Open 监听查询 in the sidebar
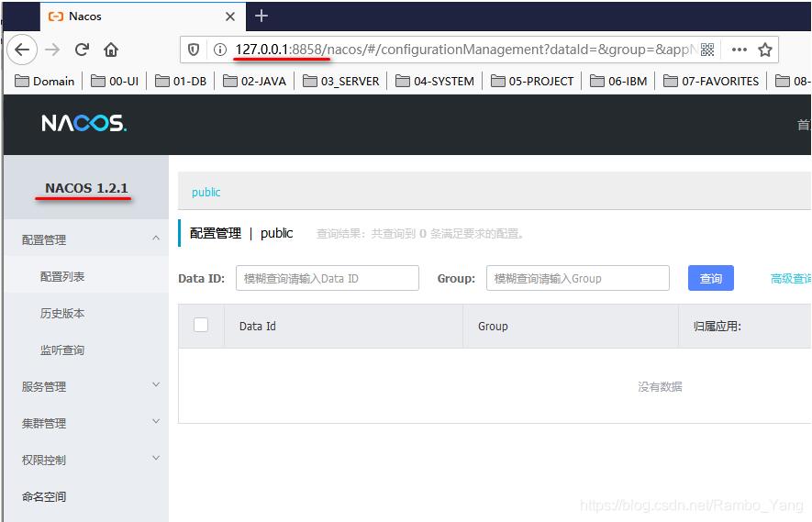The image size is (812, 522). [62, 350]
